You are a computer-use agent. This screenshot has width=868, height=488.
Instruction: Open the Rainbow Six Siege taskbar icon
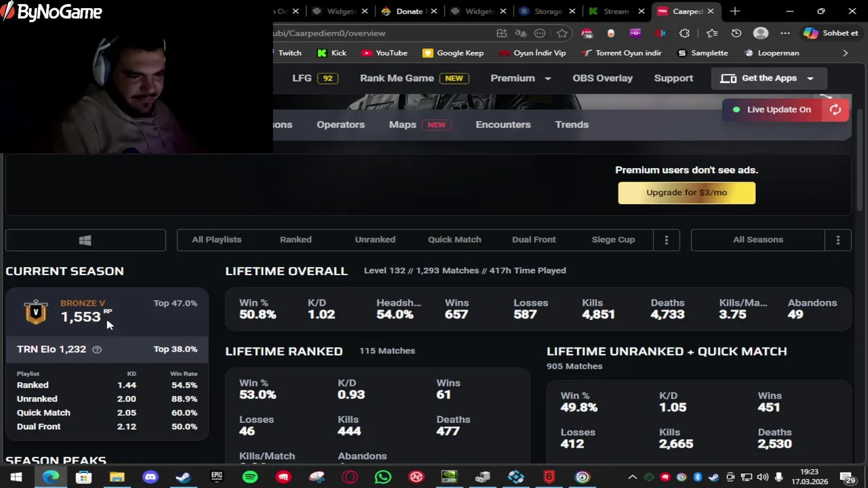click(x=549, y=477)
